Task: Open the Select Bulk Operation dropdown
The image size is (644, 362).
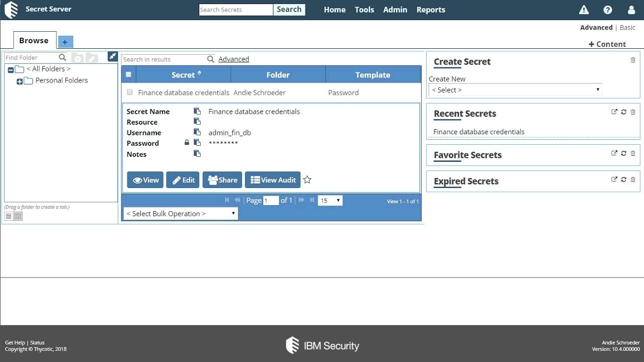Action: (181, 214)
